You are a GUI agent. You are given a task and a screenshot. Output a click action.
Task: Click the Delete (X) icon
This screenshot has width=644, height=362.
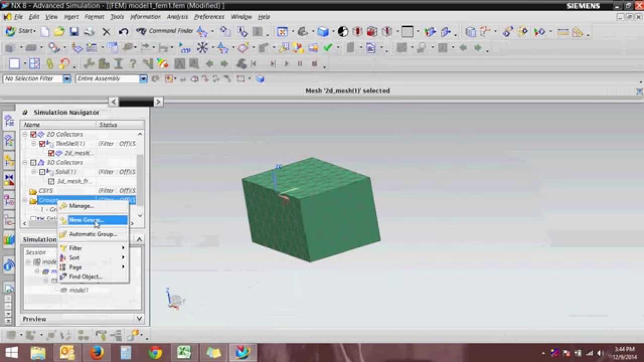tap(106, 32)
